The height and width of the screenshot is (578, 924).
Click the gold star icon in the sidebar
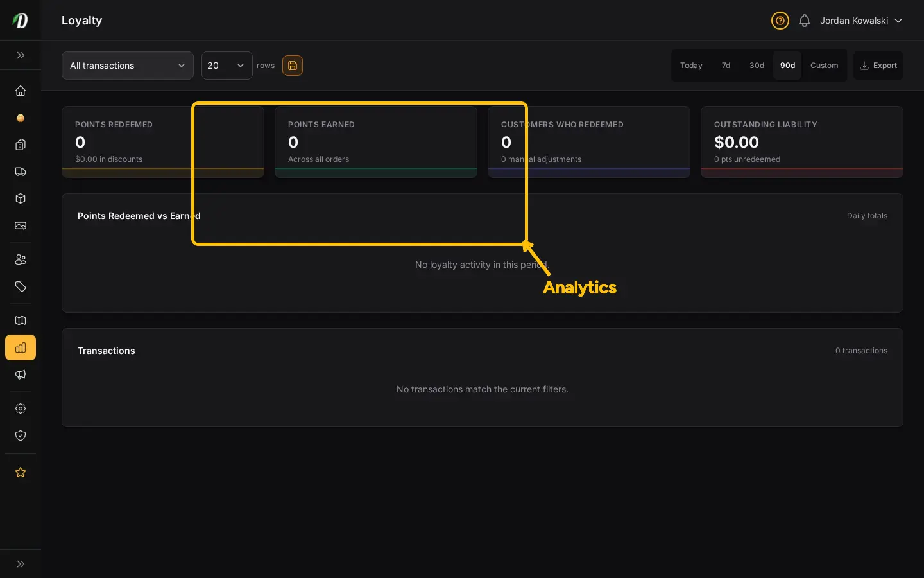pos(21,472)
